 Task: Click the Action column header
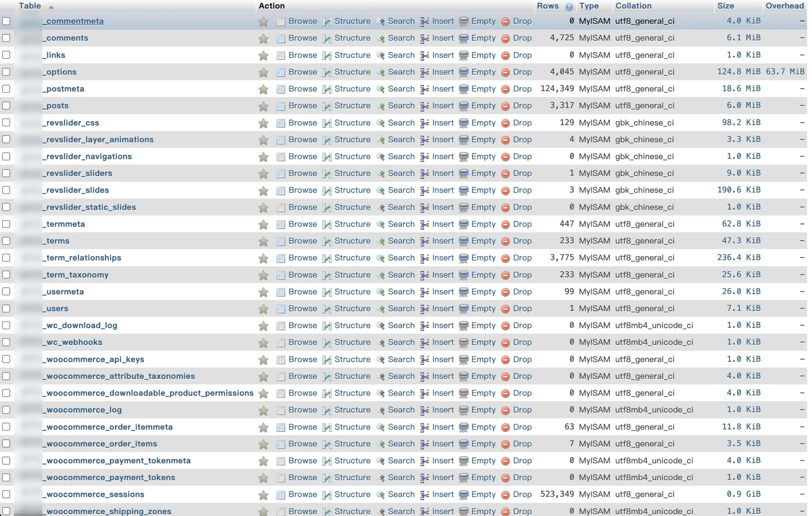tap(272, 6)
